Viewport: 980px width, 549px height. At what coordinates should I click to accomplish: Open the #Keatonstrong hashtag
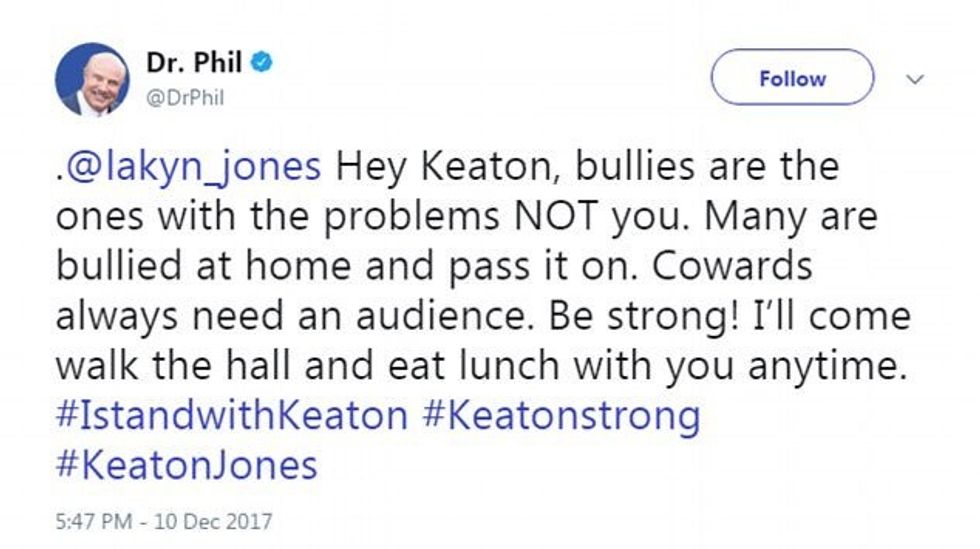(561, 414)
